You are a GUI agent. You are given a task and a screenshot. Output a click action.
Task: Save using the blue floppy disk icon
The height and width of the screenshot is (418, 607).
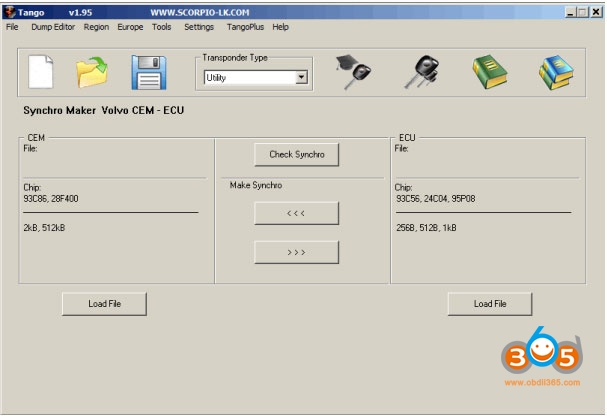tap(149, 72)
